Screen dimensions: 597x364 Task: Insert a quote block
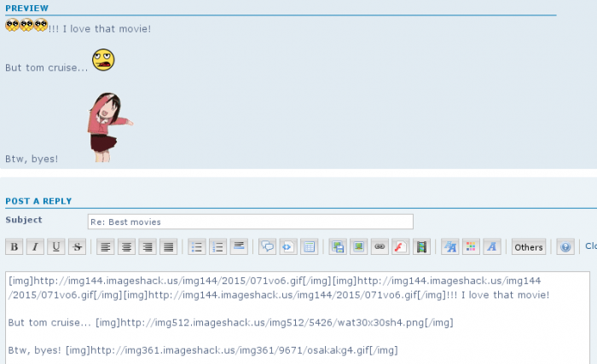267,246
